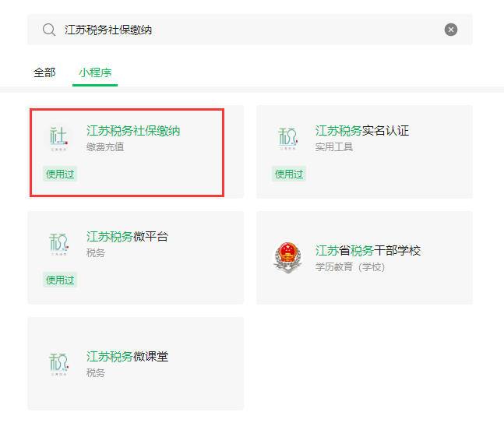
Task: Click 使用过 tag under 江苏税务实名认证
Action: tap(289, 174)
